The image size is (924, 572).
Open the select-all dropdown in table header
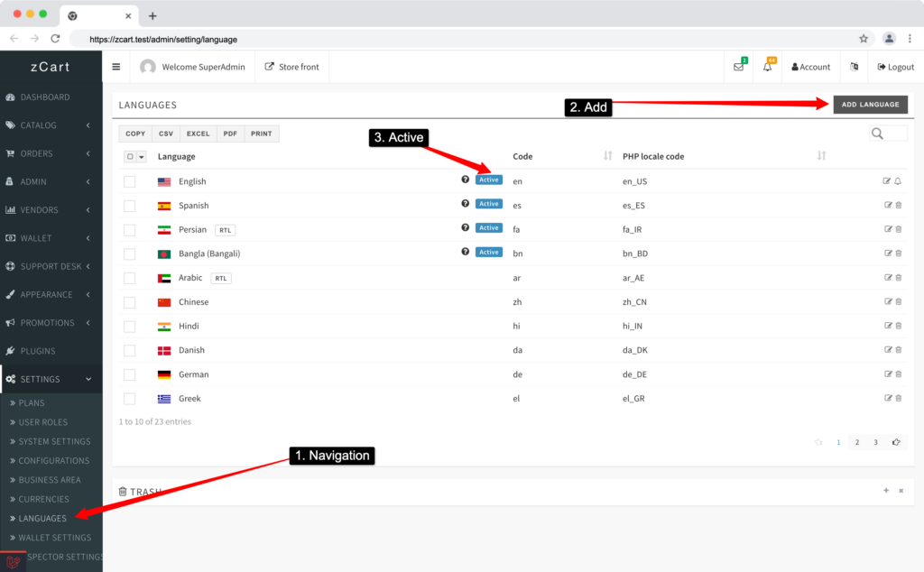[141, 157]
